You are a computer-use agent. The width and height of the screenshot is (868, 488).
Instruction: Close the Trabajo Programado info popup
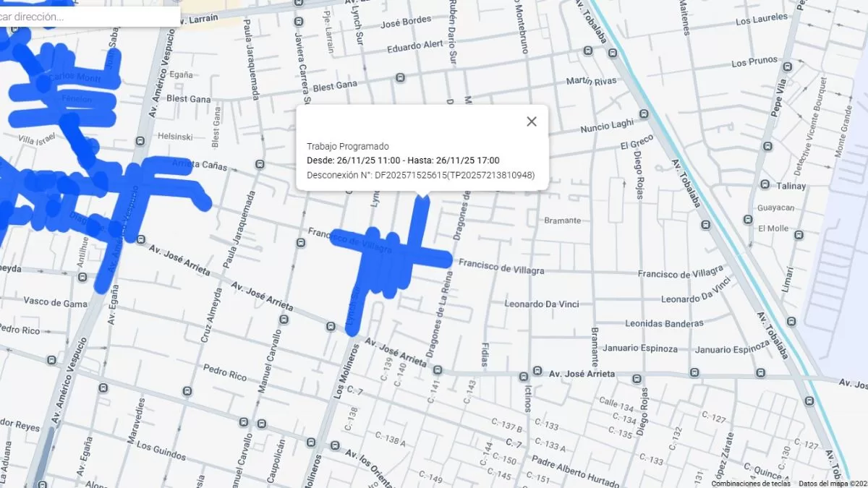[x=532, y=121]
